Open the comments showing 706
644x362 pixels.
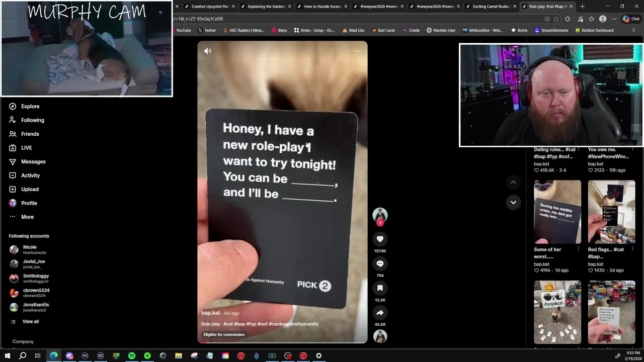point(380,264)
